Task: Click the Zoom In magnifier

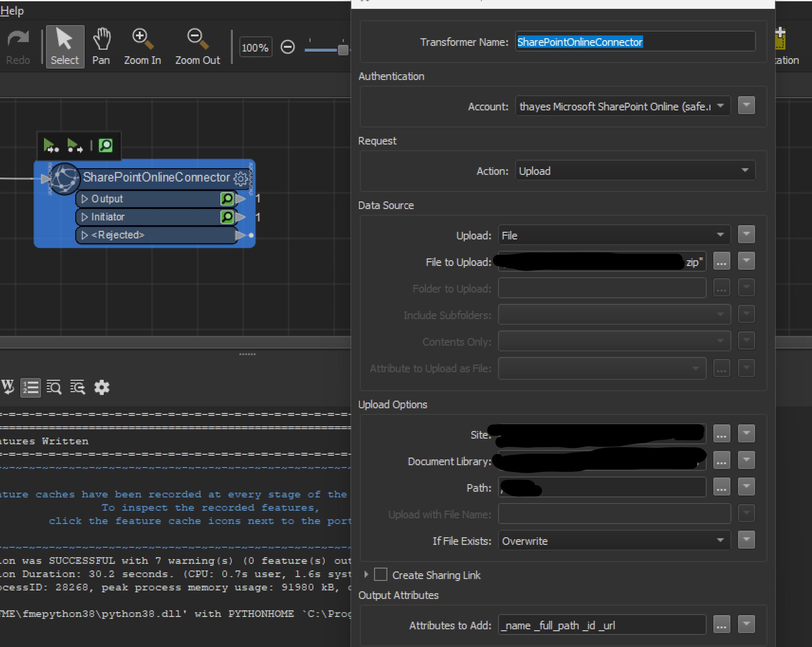Action: [142, 47]
